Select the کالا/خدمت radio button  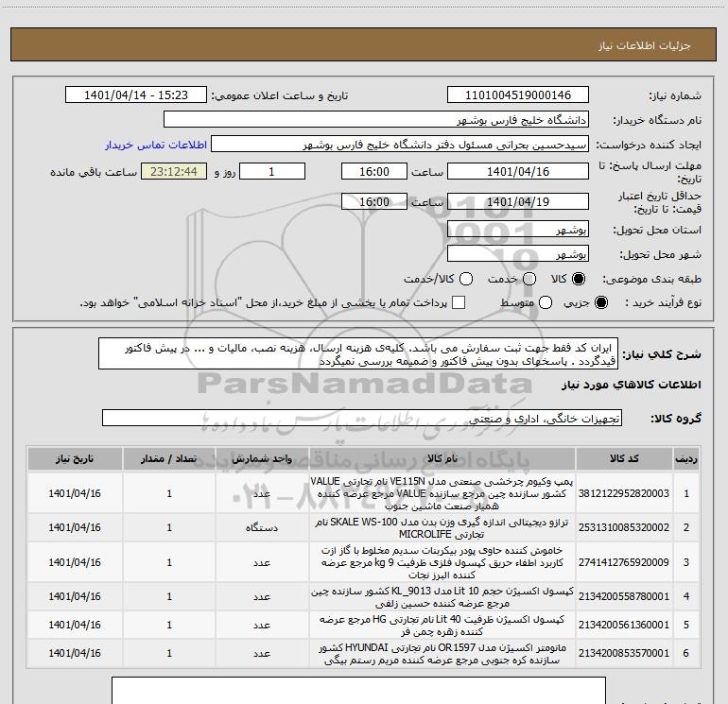click(x=466, y=279)
